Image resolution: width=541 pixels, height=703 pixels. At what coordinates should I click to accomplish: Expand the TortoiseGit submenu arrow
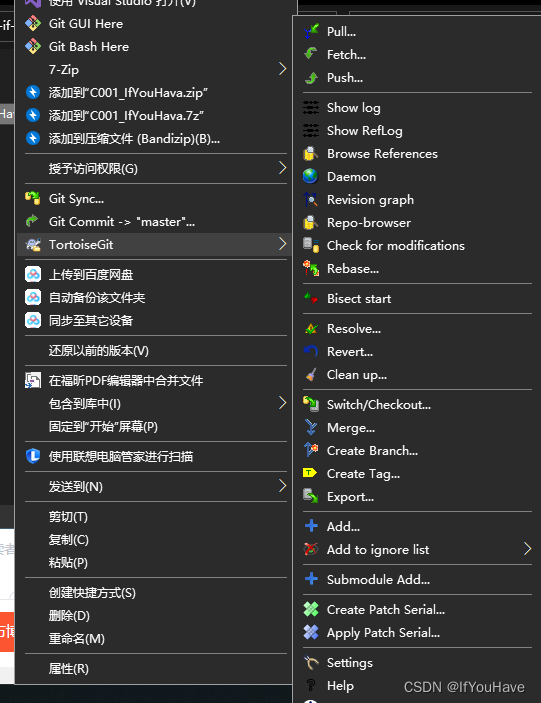point(282,244)
